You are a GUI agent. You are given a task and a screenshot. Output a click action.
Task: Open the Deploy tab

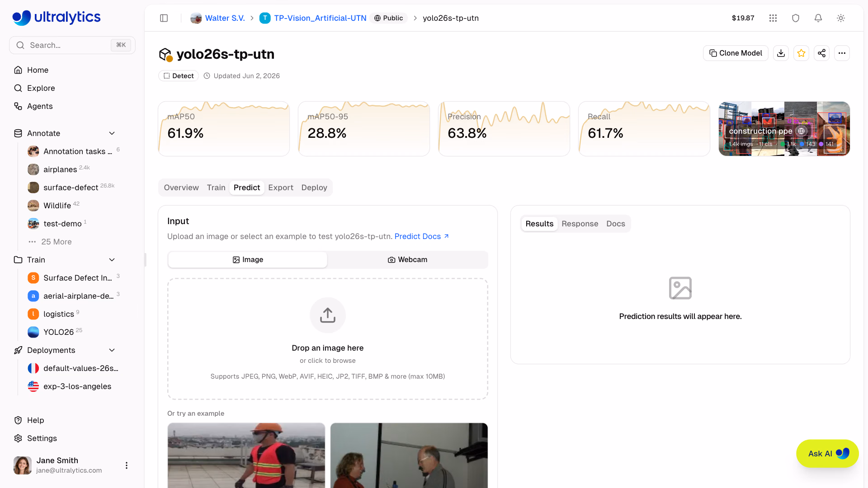[x=314, y=188]
